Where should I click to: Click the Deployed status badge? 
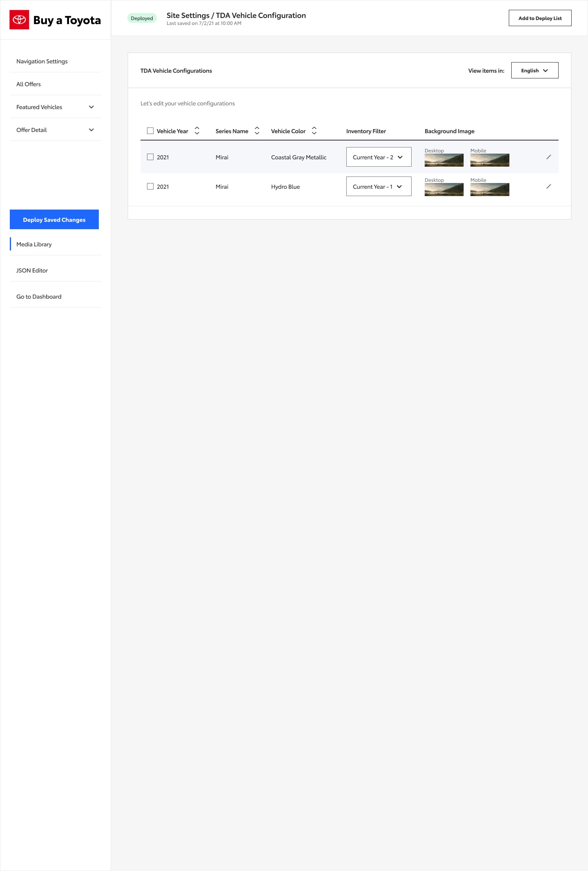pos(142,18)
